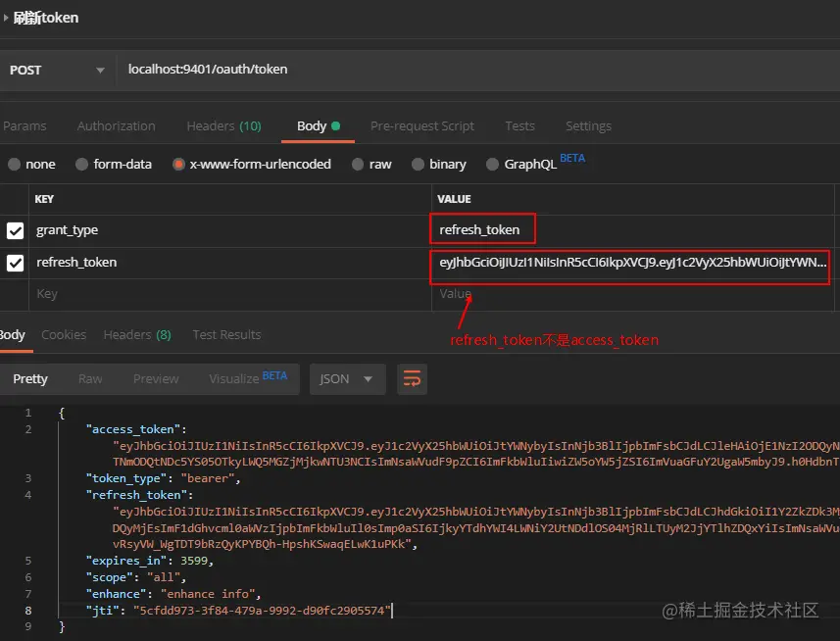This screenshot has height=641, width=840.
Task: Uncheck the refresh_token row checkbox
Action: point(15,263)
